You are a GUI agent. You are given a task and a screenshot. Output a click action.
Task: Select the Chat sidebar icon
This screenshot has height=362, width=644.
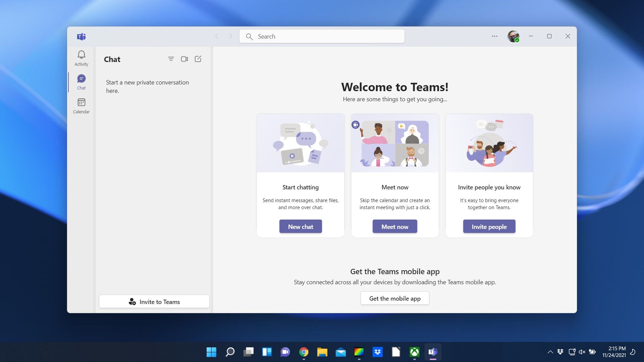click(81, 82)
